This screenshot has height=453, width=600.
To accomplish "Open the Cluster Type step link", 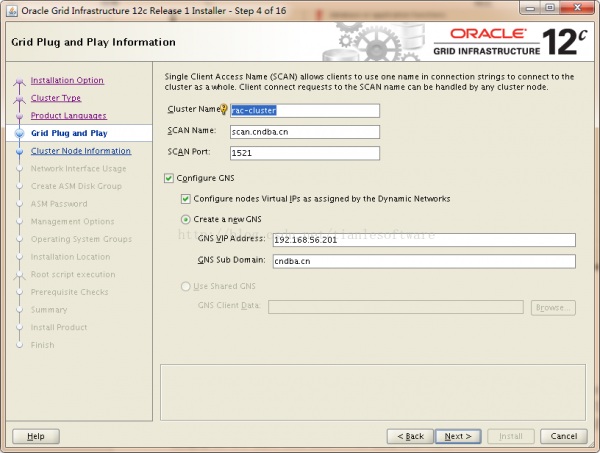I will [56, 98].
